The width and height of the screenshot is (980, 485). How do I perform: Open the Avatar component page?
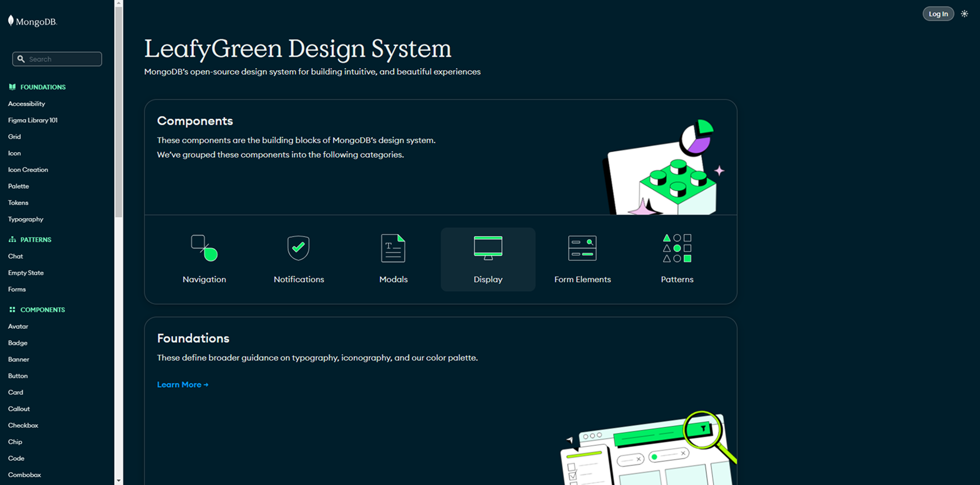(x=18, y=327)
